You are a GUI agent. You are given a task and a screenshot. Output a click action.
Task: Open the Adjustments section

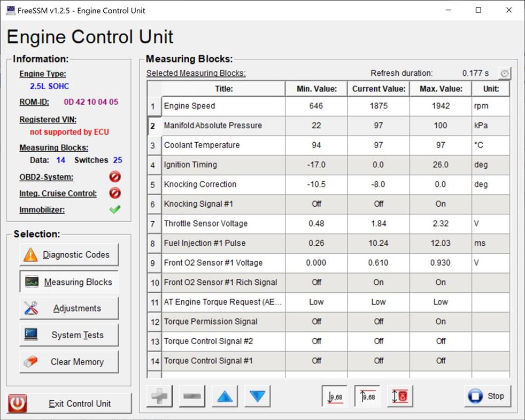[x=69, y=308]
